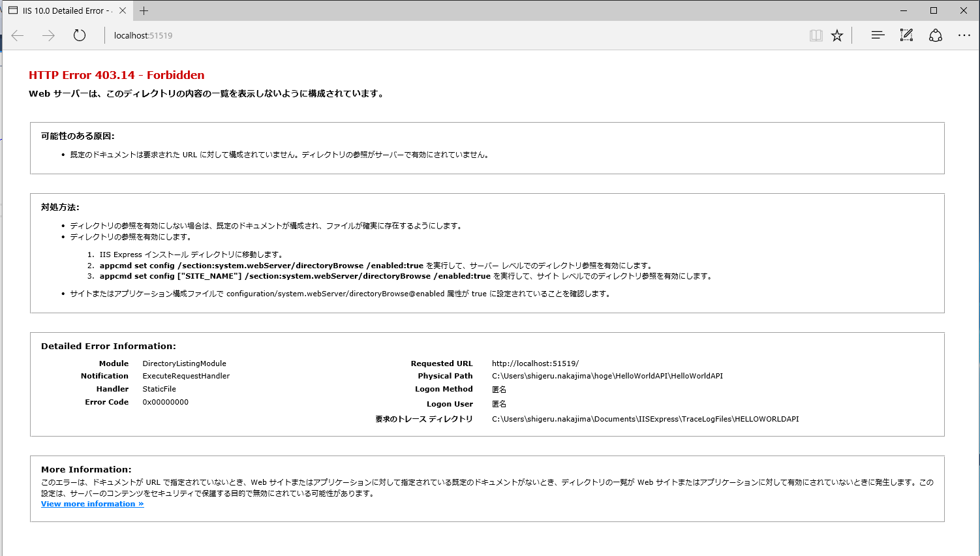Screen dimensions: 980x556
Task: Close the IIS error tab
Action: [x=121, y=10]
